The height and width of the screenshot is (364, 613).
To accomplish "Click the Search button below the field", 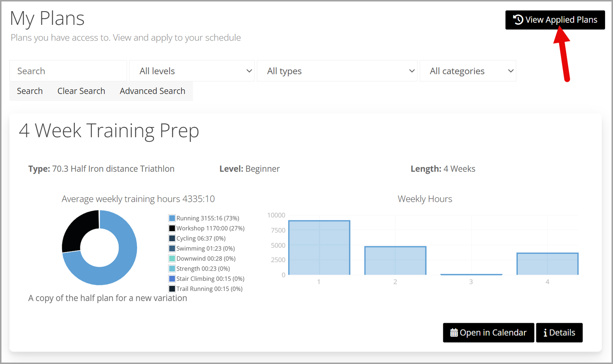I will [x=30, y=91].
